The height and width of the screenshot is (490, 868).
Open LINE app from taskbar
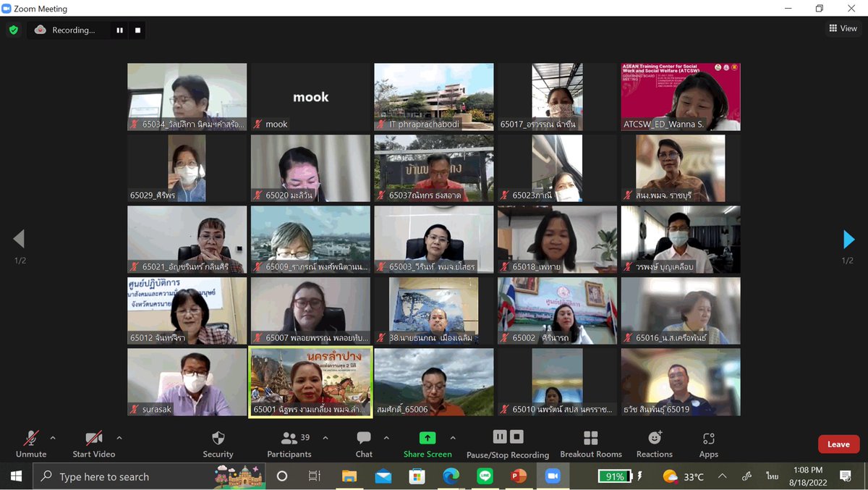(x=485, y=476)
